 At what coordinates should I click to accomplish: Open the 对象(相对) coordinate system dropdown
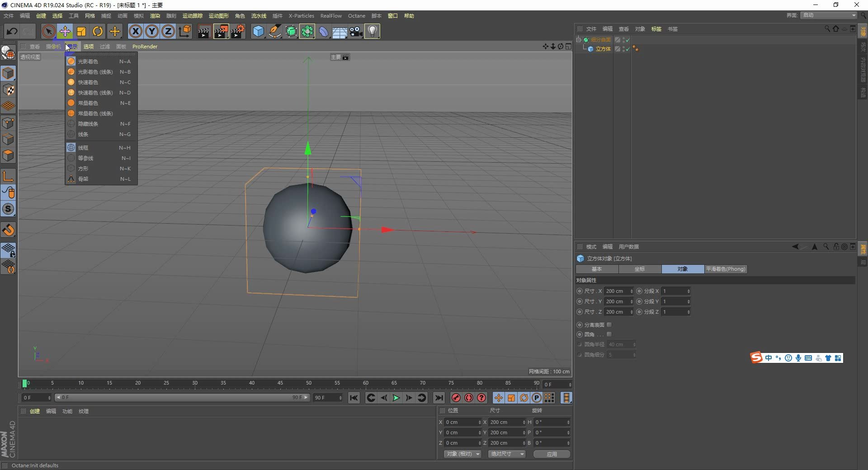click(x=462, y=454)
